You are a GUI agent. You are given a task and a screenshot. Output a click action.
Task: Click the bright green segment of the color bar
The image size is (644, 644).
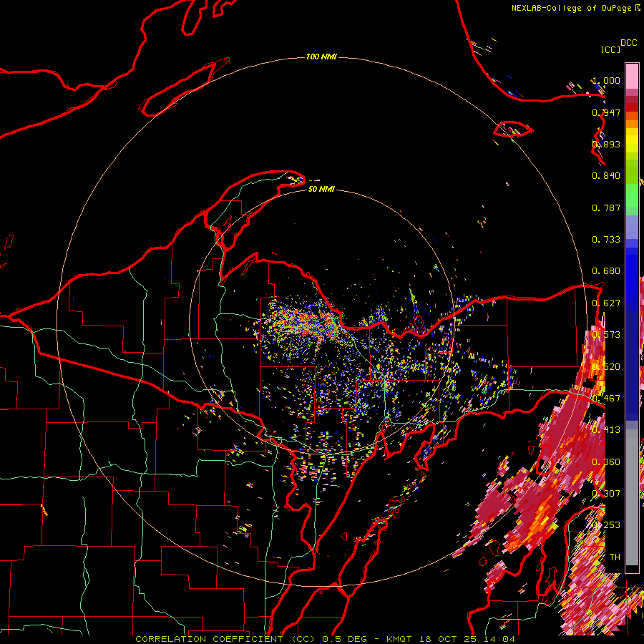(x=632, y=195)
